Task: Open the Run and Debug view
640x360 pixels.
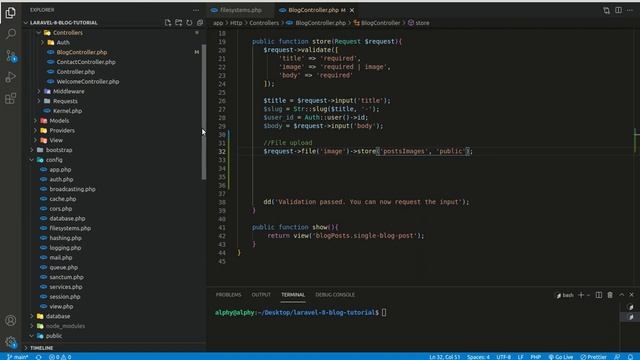Action: [11, 77]
